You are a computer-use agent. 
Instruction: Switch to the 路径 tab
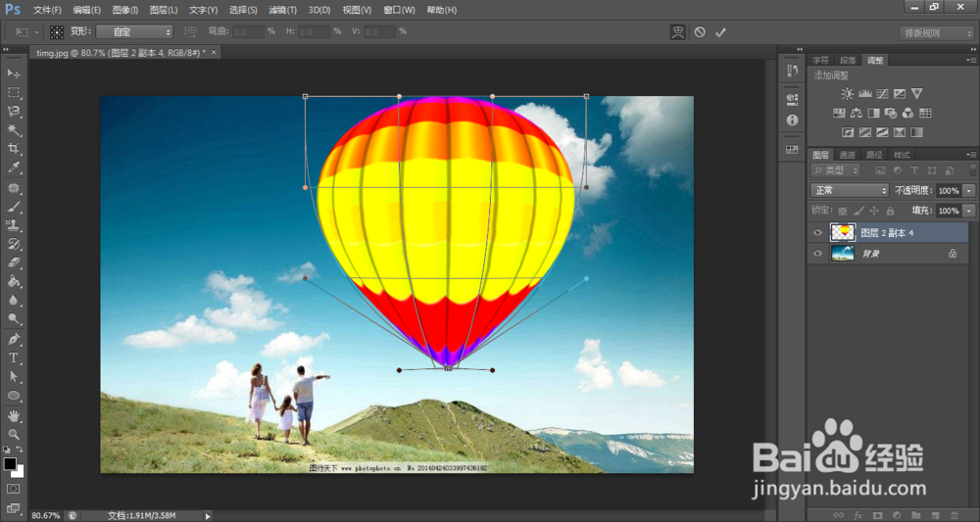pyautogui.click(x=874, y=155)
